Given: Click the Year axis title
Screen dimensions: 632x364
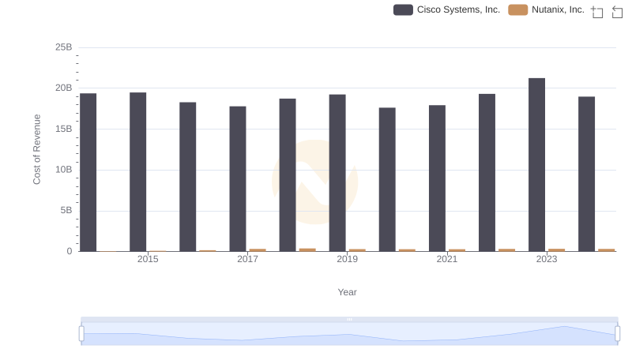Looking at the screenshot, I should [x=347, y=292].
